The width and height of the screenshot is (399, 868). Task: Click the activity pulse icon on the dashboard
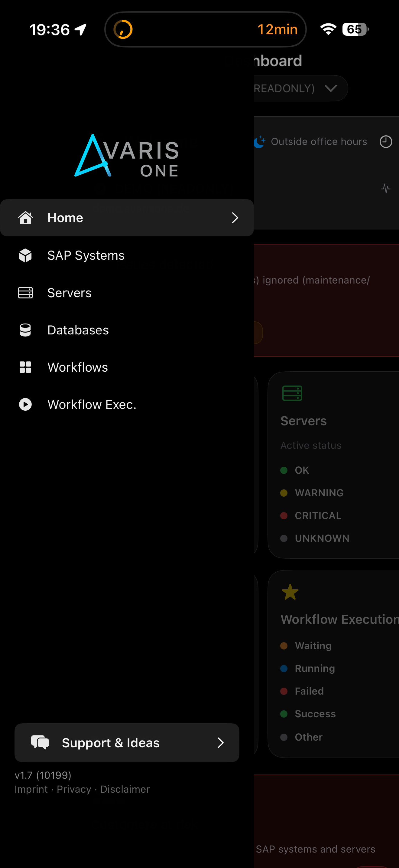385,188
